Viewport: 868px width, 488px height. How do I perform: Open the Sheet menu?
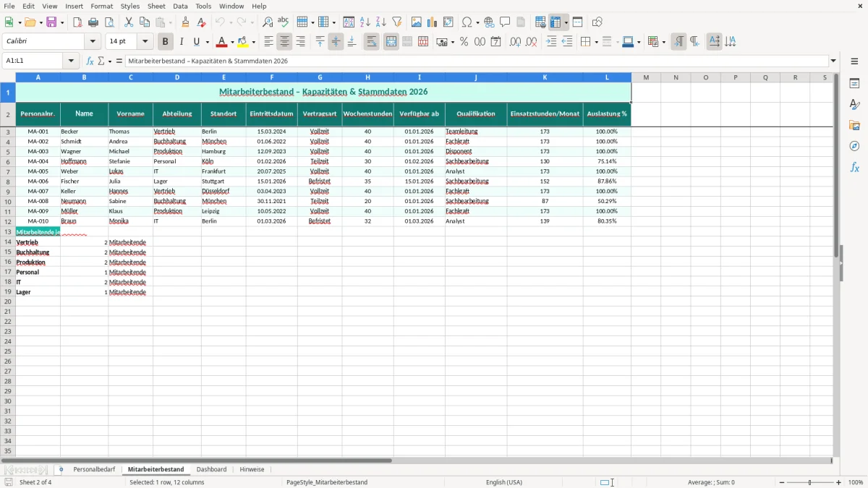click(157, 6)
